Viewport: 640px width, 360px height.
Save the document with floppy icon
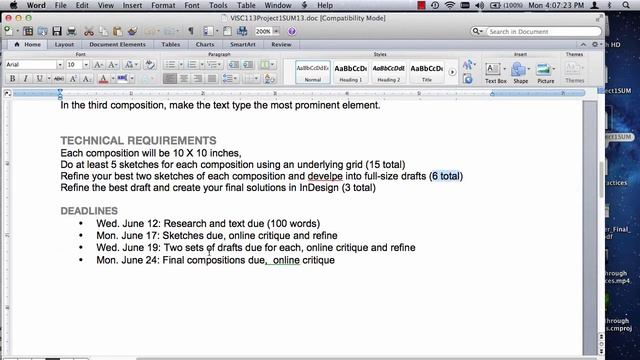pos(57,31)
